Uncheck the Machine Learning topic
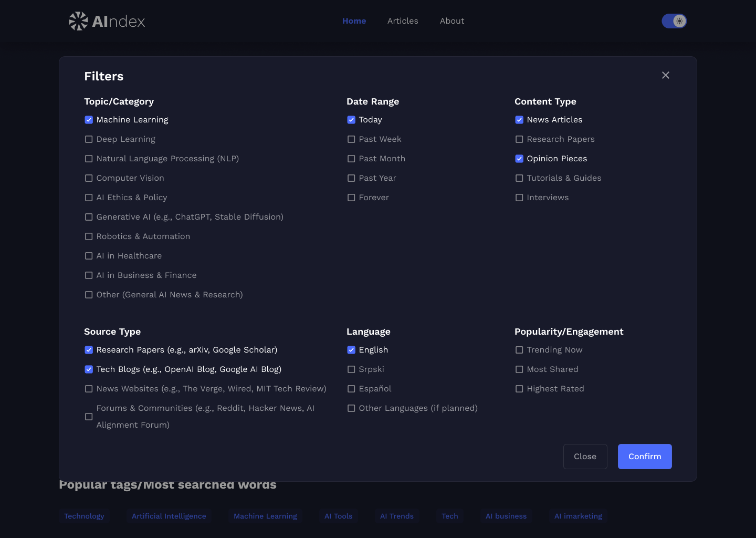This screenshot has width=756, height=538. pyautogui.click(x=89, y=120)
